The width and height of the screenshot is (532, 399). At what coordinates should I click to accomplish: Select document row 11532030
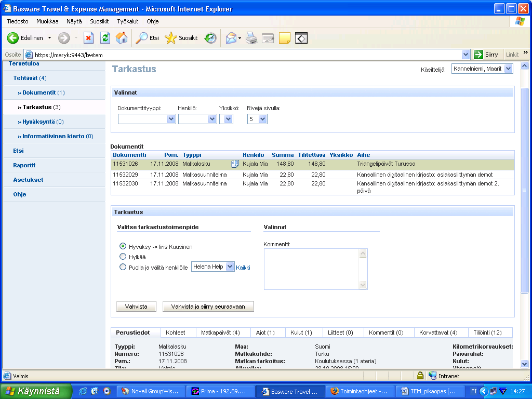tap(312, 187)
